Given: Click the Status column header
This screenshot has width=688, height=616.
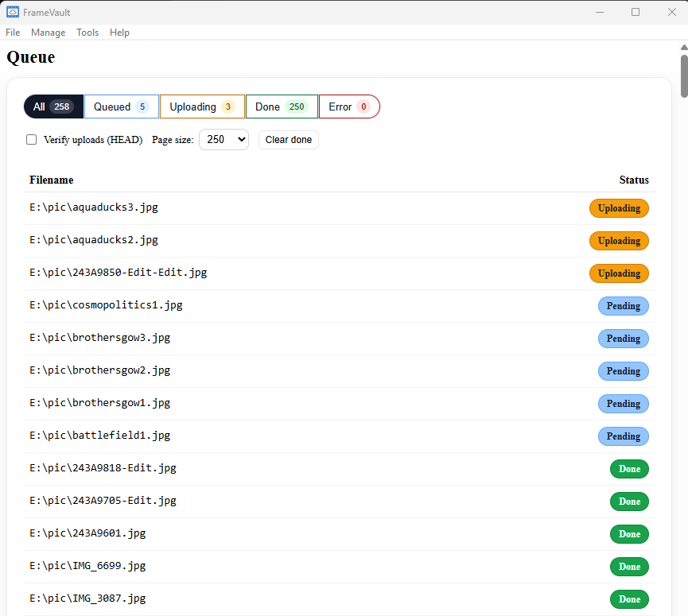Looking at the screenshot, I should point(634,180).
